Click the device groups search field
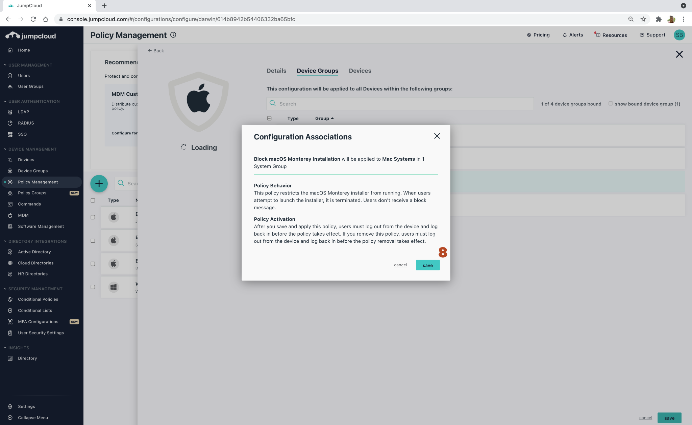The width and height of the screenshot is (692, 425). point(400,103)
